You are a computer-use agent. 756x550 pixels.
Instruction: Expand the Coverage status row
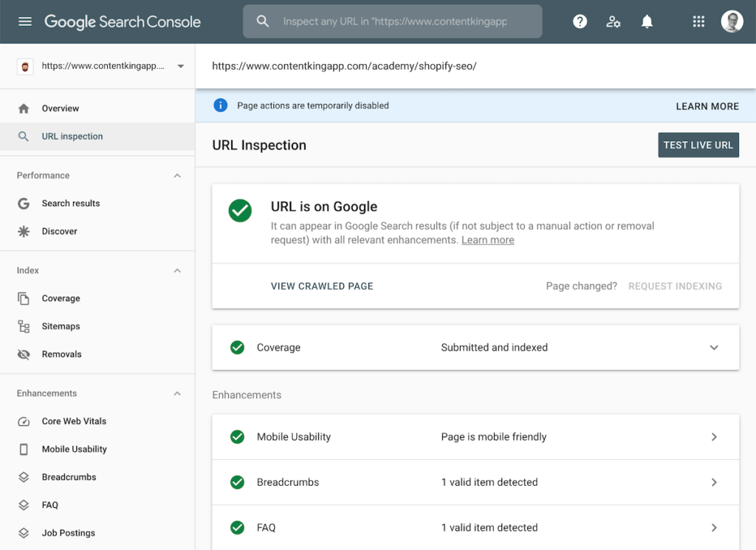click(714, 347)
